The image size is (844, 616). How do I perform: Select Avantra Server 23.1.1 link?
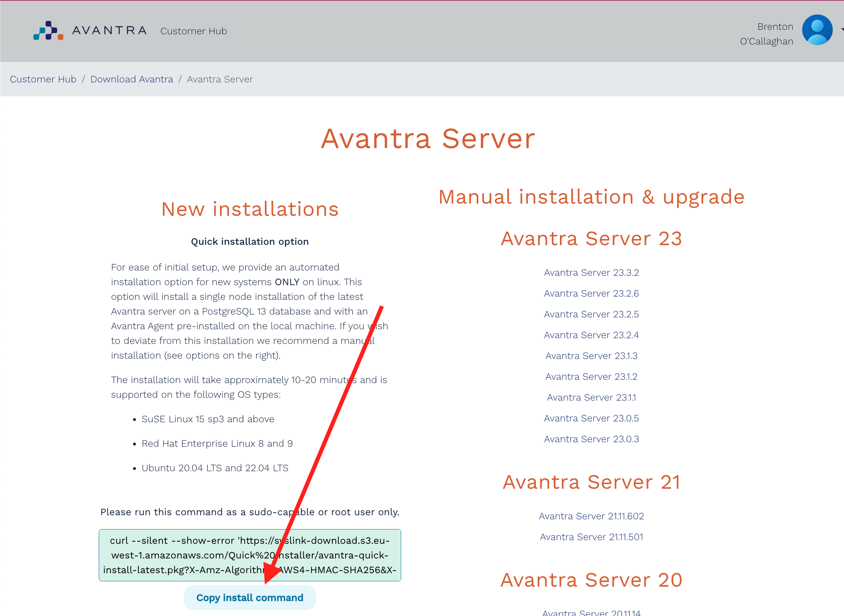591,397
